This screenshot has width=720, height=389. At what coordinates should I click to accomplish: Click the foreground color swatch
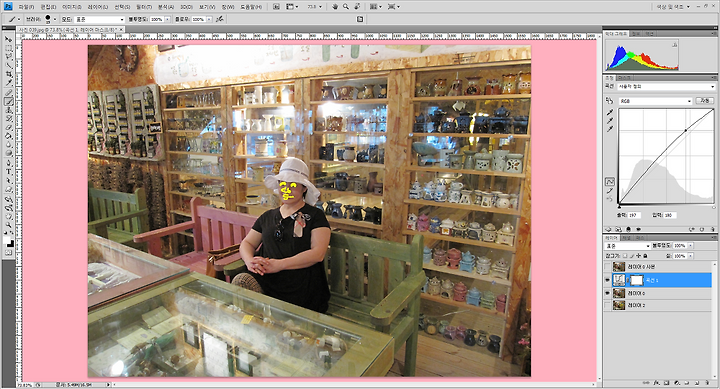[x=7, y=239]
